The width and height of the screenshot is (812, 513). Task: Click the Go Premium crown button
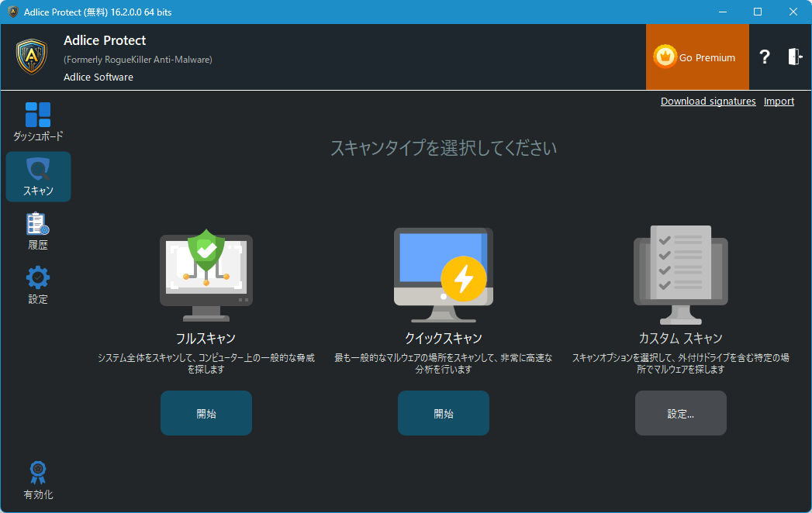(697, 57)
